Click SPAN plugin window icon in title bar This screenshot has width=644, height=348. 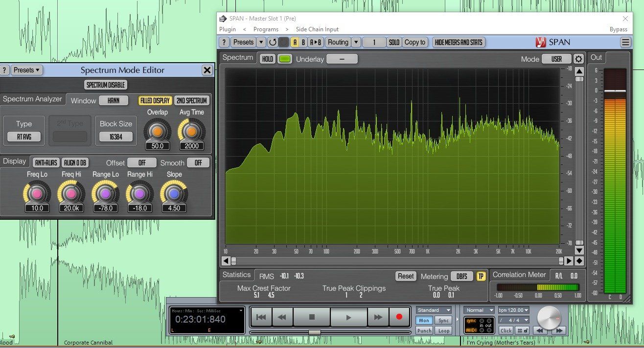tap(223, 19)
